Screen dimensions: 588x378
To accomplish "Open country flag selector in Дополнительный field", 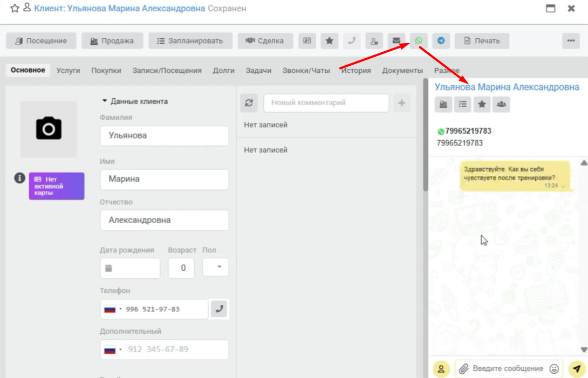I will [113, 350].
